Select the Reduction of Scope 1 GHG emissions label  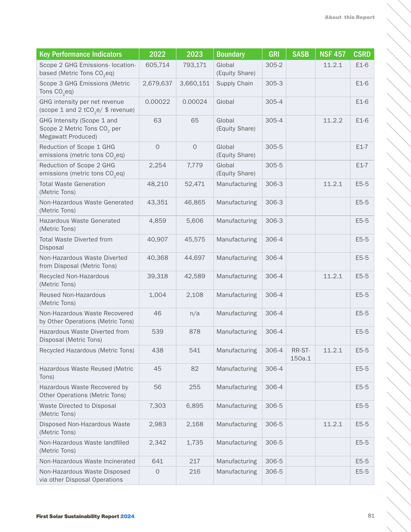pos(82,151)
